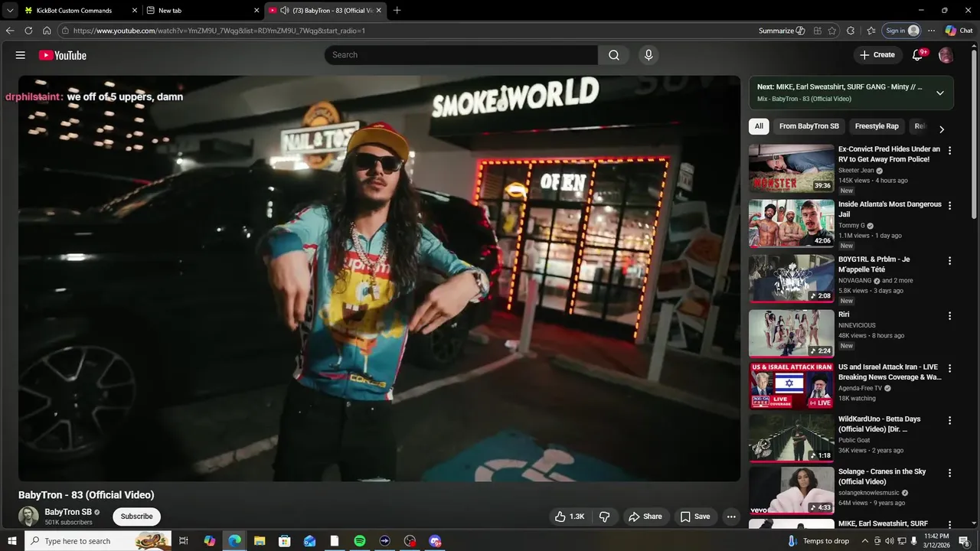Click Windows taskbar search box
Image resolution: width=980 pixels, height=551 pixels.
[100, 541]
